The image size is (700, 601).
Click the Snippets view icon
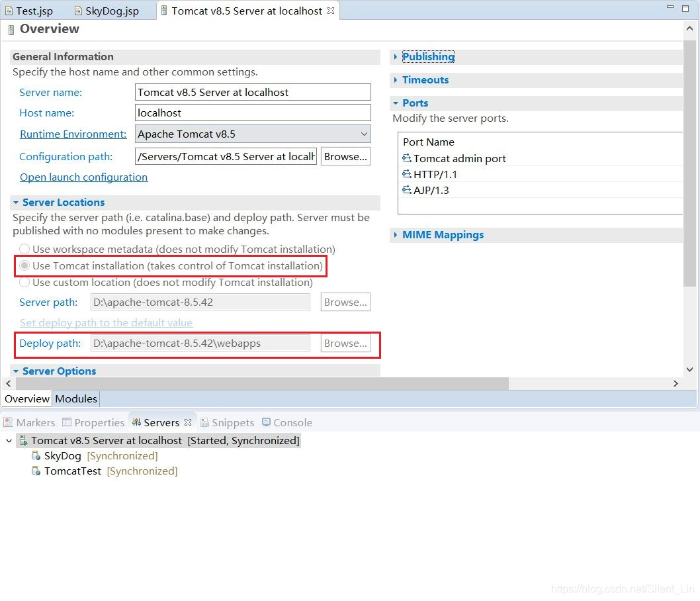click(x=205, y=422)
